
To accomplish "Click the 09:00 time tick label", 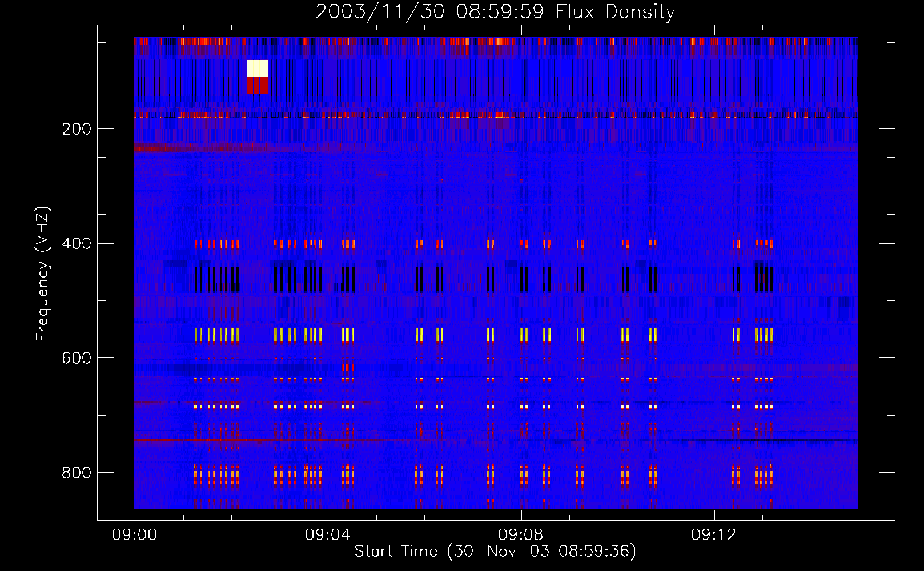I will [x=134, y=535].
